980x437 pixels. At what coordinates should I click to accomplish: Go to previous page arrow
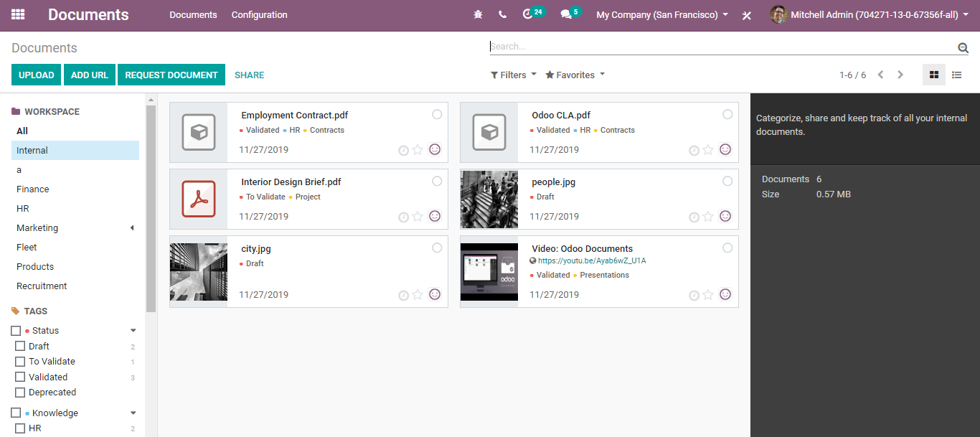880,75
